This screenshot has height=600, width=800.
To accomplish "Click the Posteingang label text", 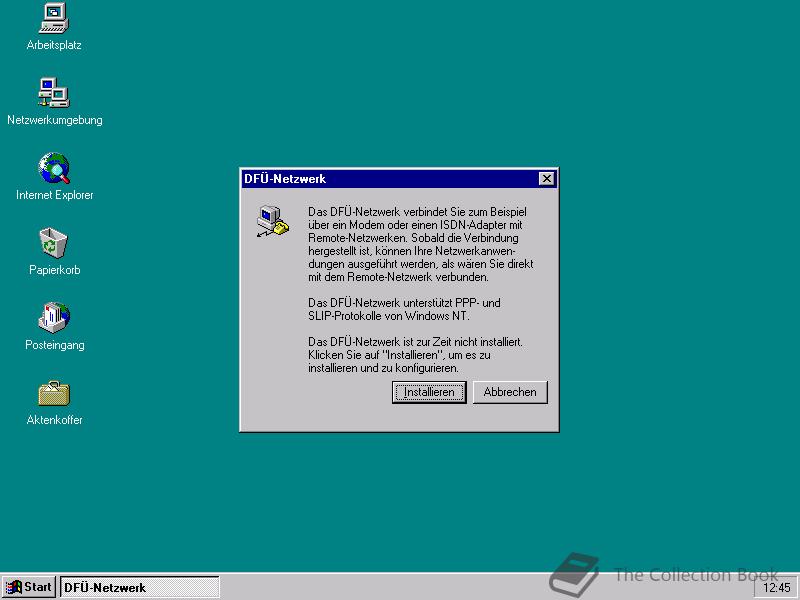I will [x=55, y=345].
